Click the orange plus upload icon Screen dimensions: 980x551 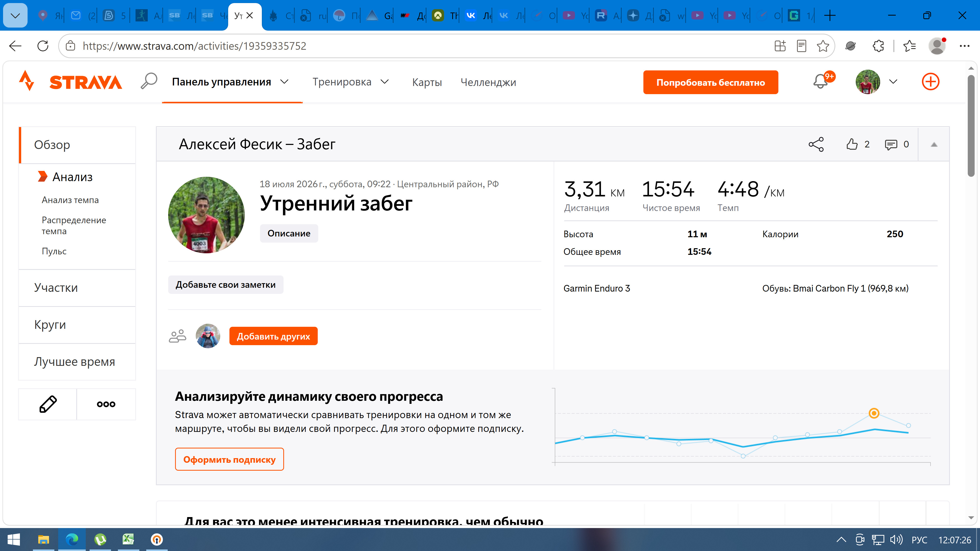(930, 81)
